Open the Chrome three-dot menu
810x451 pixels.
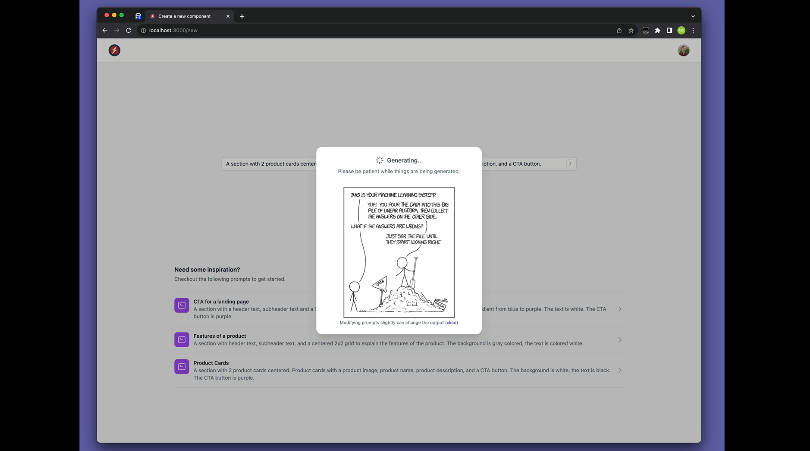coord(693,31)
